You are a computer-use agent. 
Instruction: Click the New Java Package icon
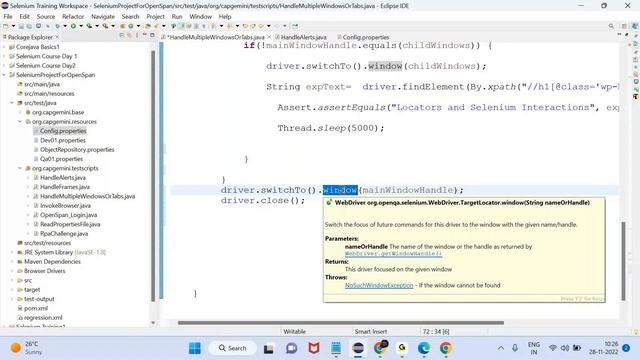click(x=122, y=26)
